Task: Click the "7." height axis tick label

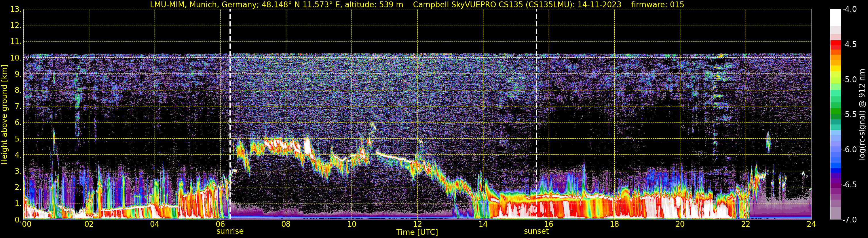Action: [x=18, y=107]
